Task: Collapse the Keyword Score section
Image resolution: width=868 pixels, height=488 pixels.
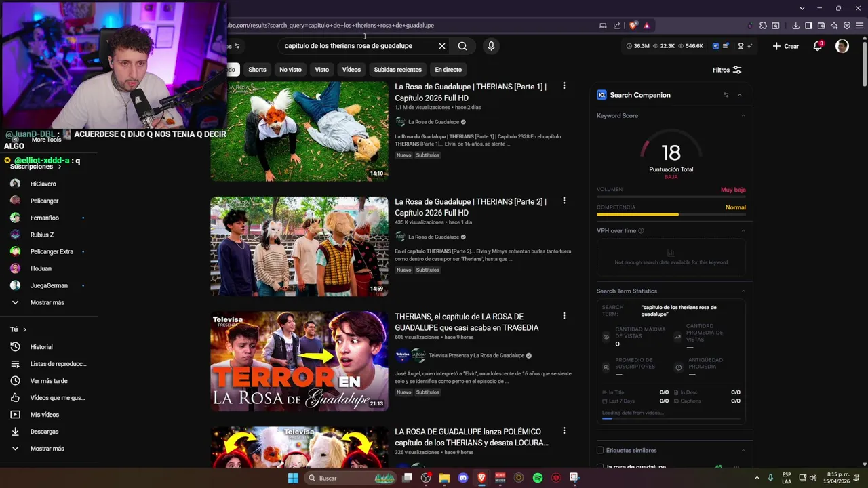Action: [x=743, y=116]
